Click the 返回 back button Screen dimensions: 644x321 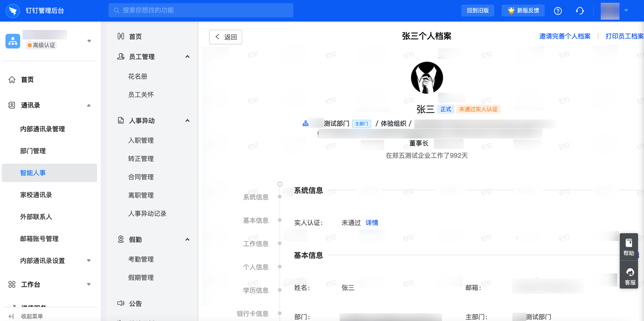(x=225, y=37)
